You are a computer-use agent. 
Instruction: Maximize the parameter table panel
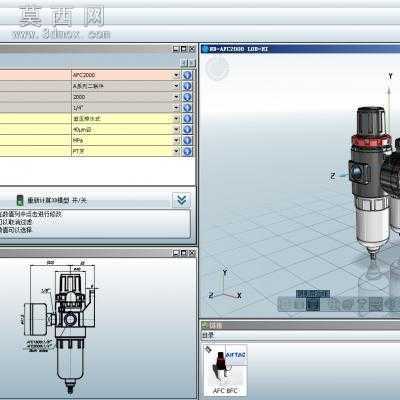pyautogui.click(x=184, y=49)
